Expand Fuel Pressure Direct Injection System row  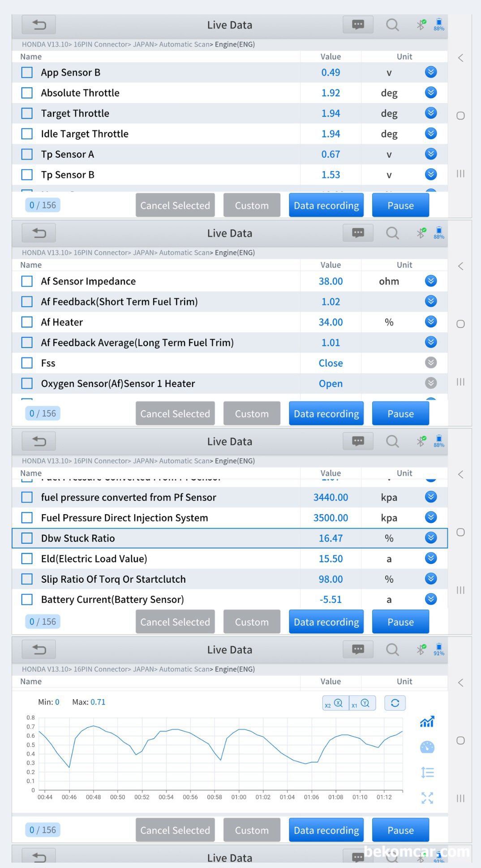pyautogui.click(x=430, y=518)
